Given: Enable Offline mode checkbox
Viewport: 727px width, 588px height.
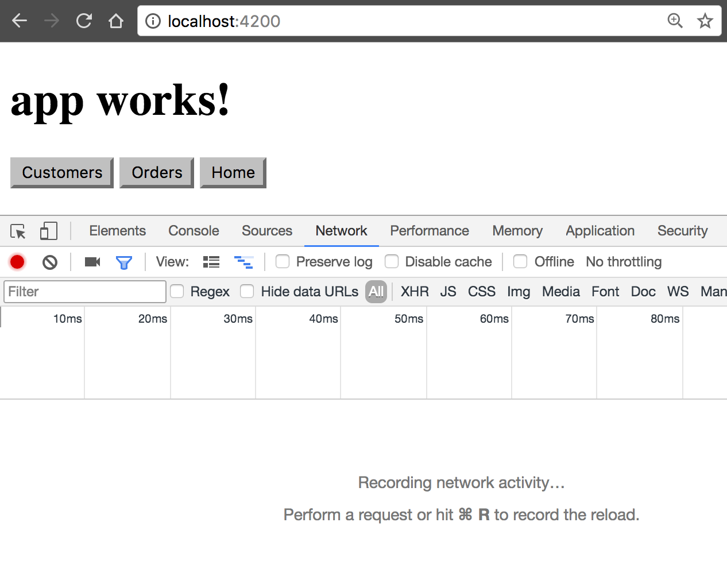Looking at the screenshot, I should (x=520, y=261).
